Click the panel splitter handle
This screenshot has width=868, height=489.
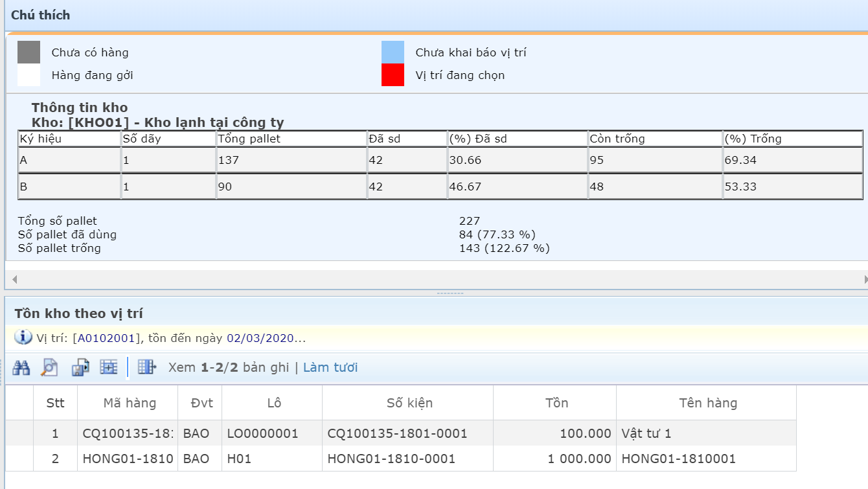click(450, 293)
